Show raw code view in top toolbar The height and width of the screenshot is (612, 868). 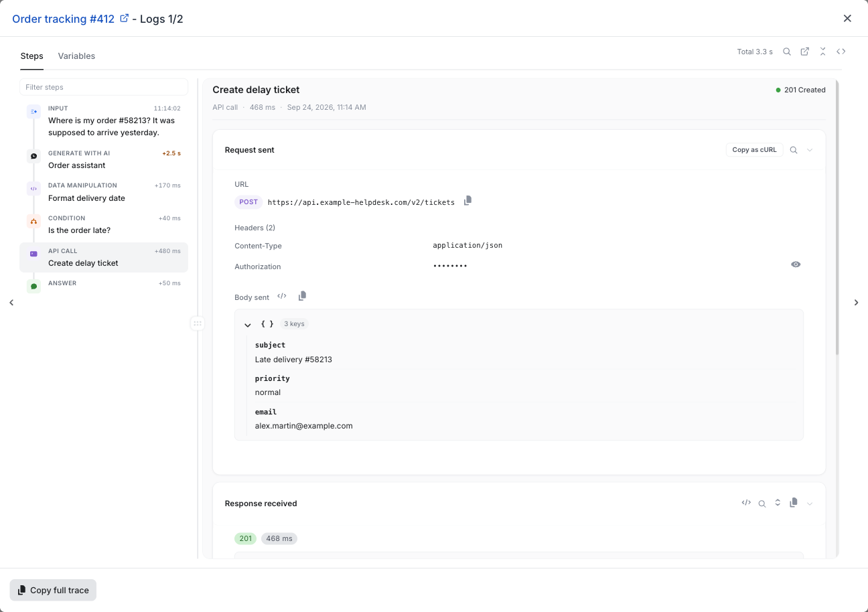841,52
